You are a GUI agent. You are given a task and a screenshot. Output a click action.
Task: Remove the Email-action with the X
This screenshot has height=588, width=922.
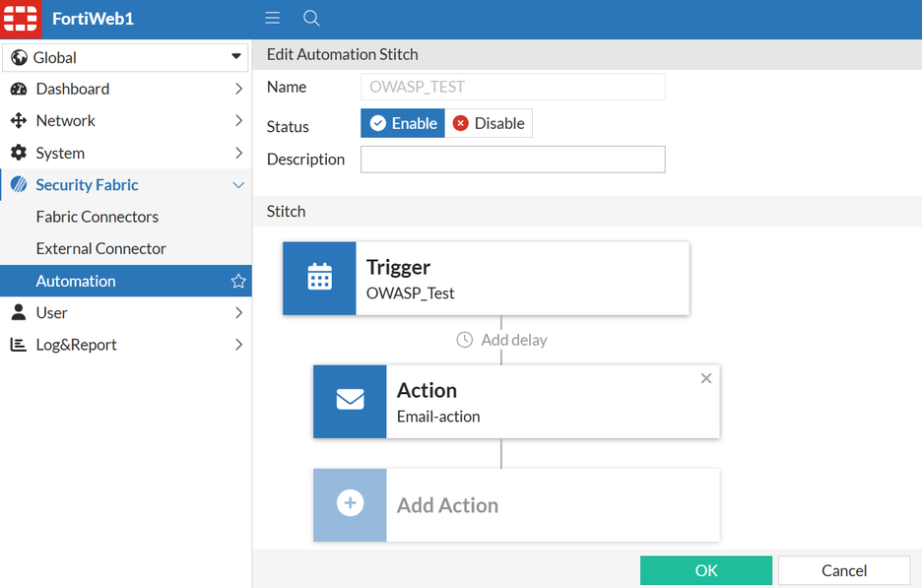(x=706, y=378)
